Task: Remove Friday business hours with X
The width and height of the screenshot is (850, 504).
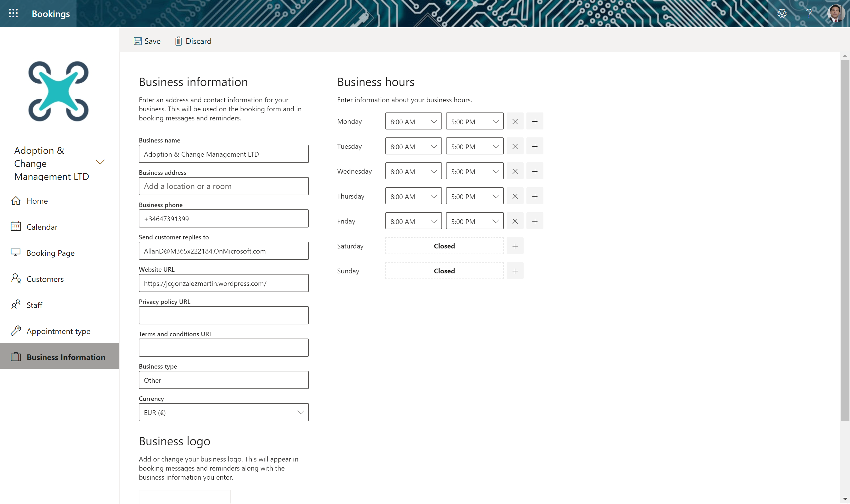Action: 515,222
